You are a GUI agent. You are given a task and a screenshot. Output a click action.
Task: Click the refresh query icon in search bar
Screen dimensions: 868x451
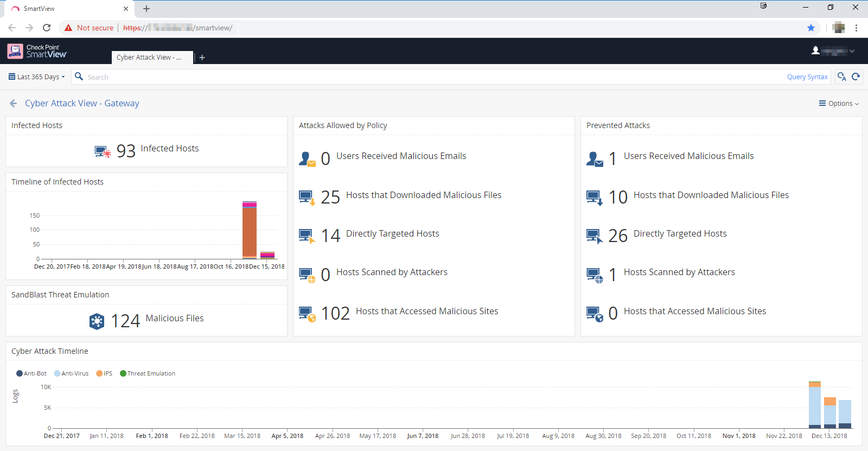tap(856, 77)
